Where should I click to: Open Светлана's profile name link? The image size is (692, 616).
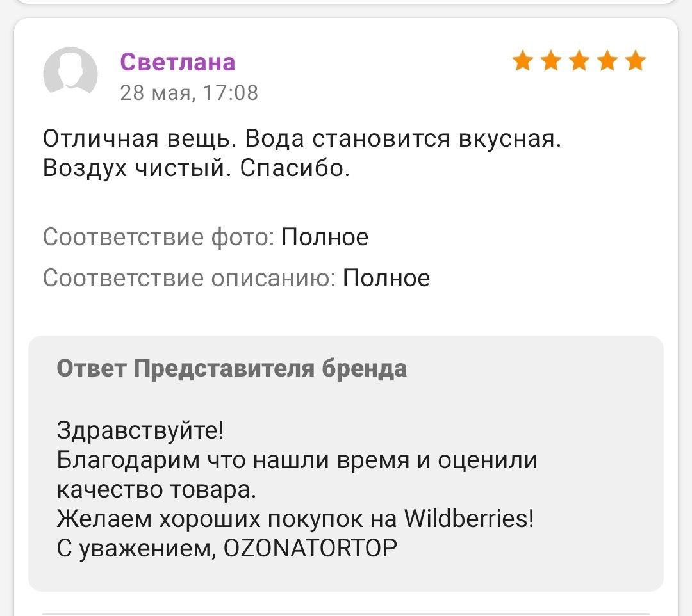(177, 61)
